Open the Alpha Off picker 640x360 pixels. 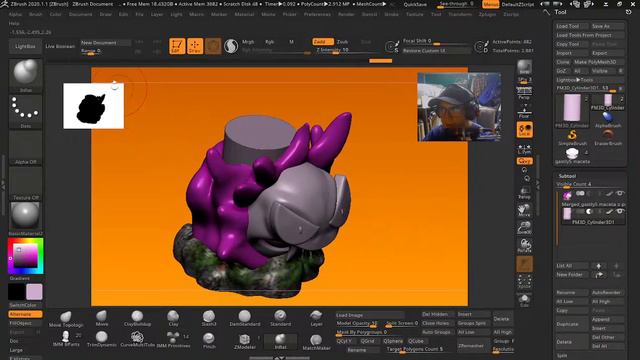[25, 147]
